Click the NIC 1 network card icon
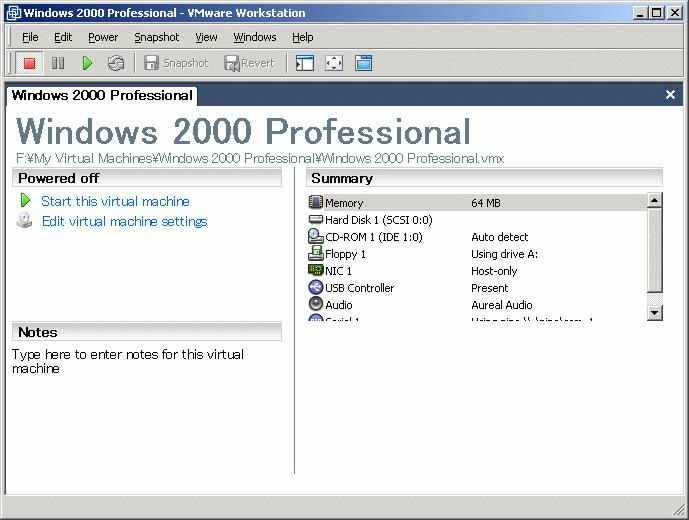This screenshot has width=689, height=520. 315,270
